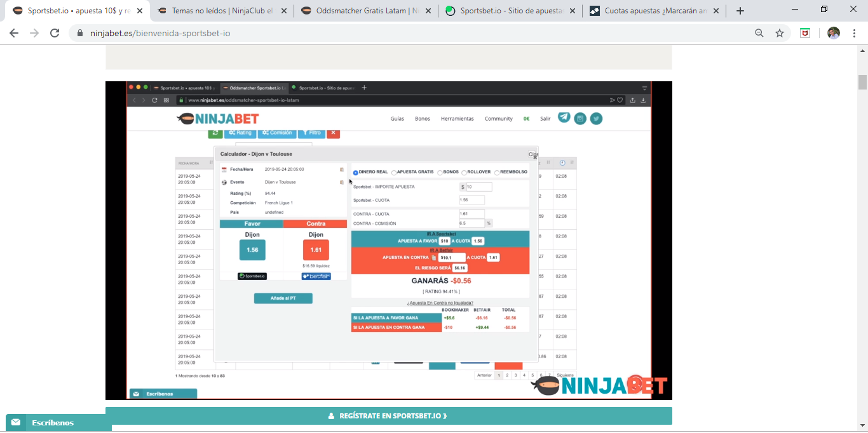Screen dimensions: 868x433
Task: Click the green refresh button above the table
Action: click(x=215, y=133)
